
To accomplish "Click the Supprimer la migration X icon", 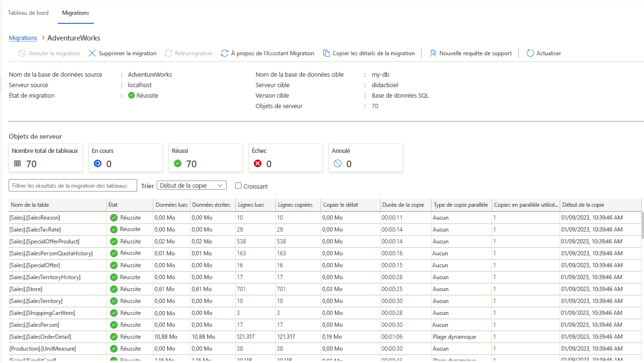I will pyautogui.click(x=92, y=53).
